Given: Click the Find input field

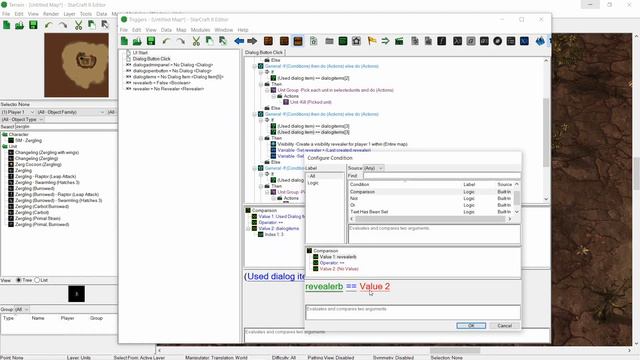Looking at the screenshot, I should (442, 176).
